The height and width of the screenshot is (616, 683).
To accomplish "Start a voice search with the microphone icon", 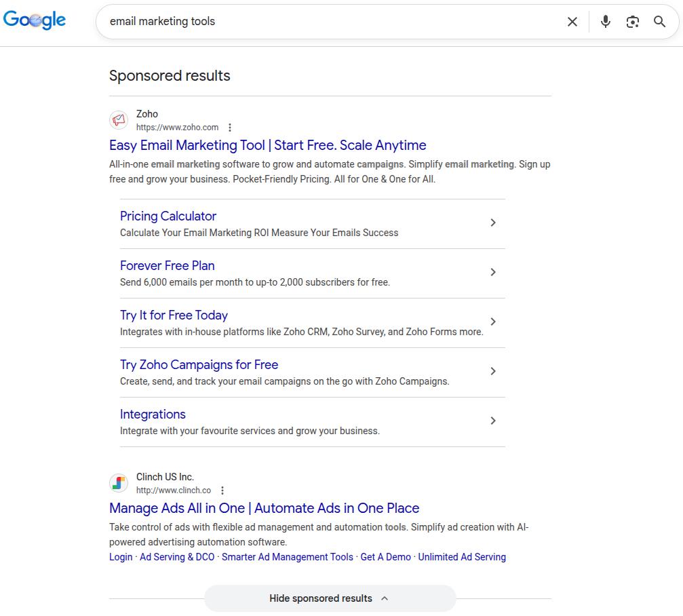I will pos(604,21).
